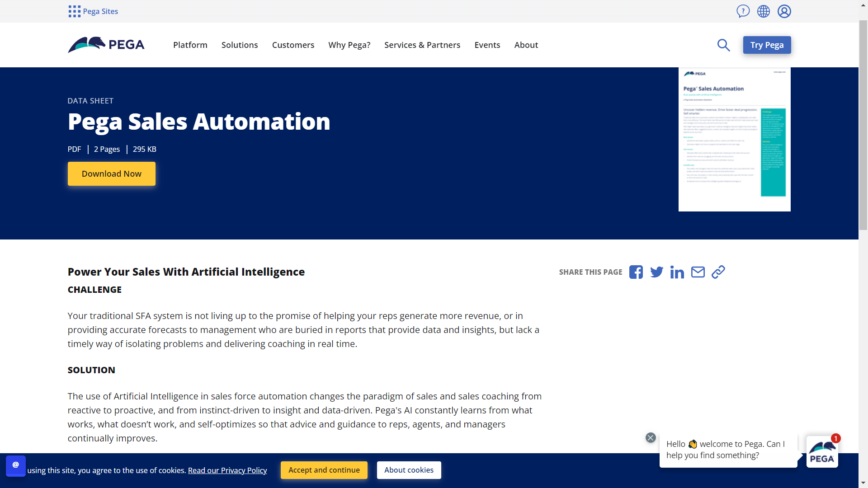This screenshot has height=488, width=868.
Task: Click the page vertical scrollbar
Action: pyautogui.click(x=863, y=126)
